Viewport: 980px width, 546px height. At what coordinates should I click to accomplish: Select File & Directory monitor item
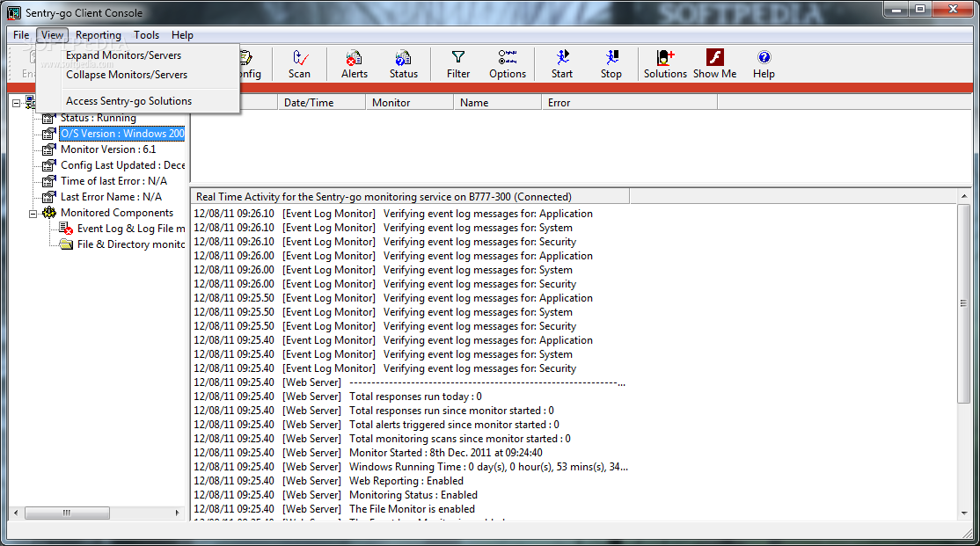tap(131, 244)
